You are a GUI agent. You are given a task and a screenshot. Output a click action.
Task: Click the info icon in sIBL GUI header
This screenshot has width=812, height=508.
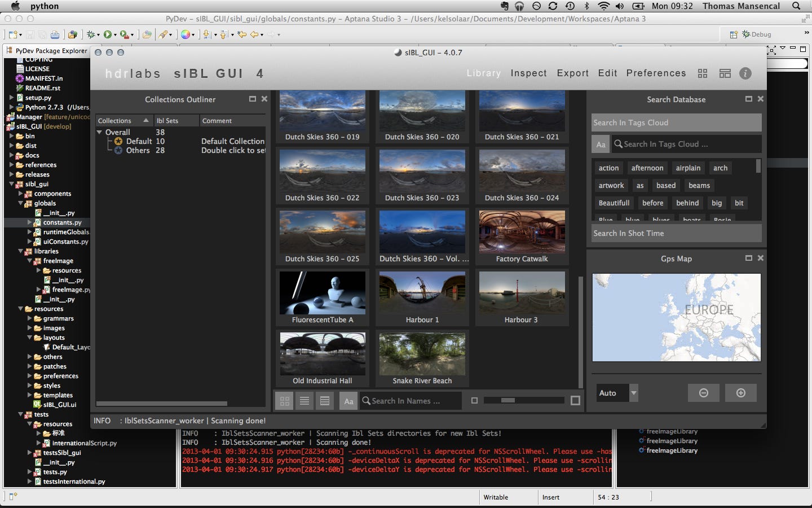click(x=745, y=73)
